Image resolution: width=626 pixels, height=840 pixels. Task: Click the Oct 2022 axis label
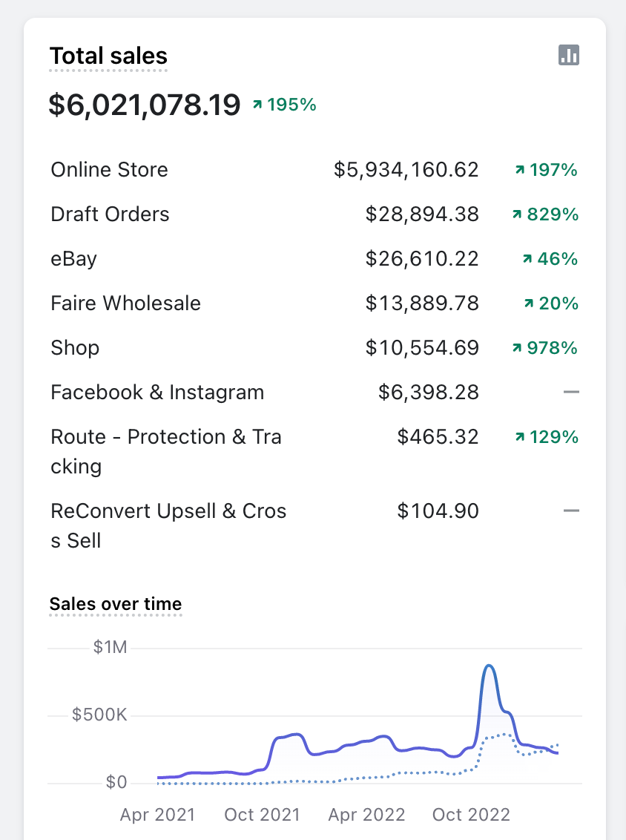coord(471,815)
